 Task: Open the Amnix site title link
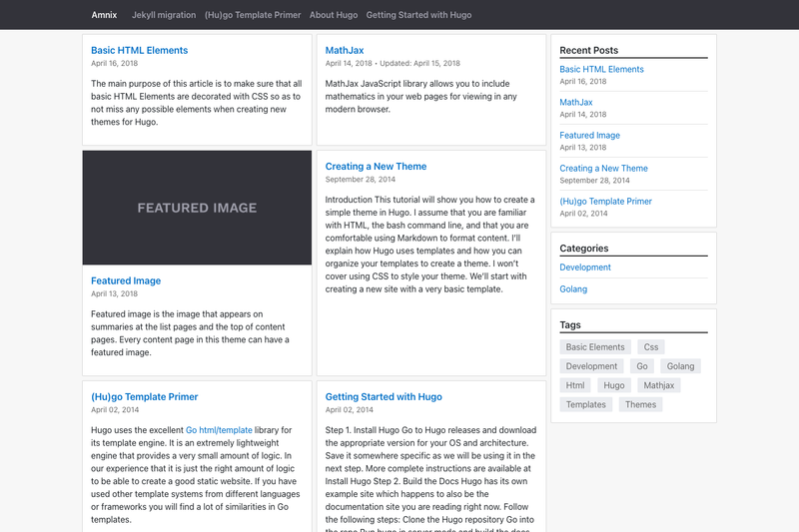pyautogui.click(x=104, y=15)
